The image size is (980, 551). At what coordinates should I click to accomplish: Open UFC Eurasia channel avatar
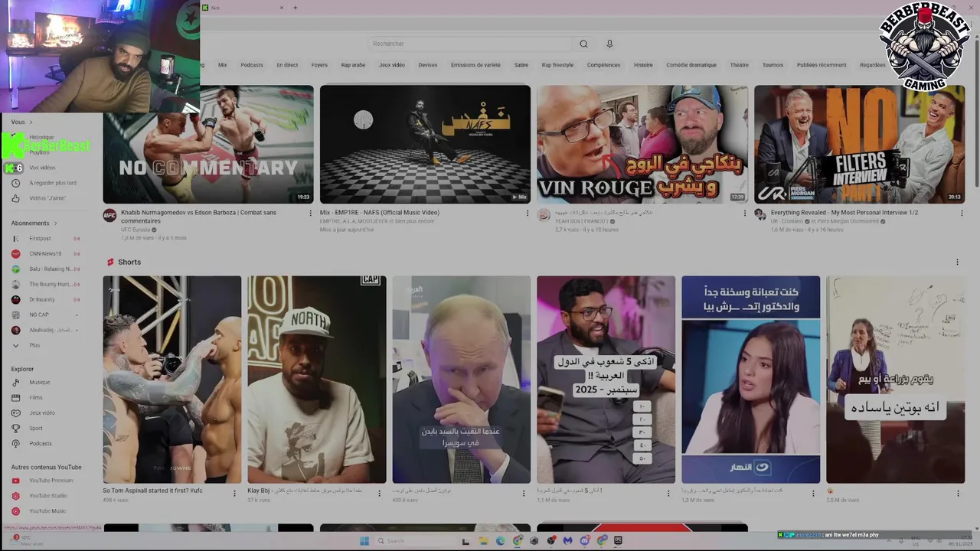(x=109, y=215)
